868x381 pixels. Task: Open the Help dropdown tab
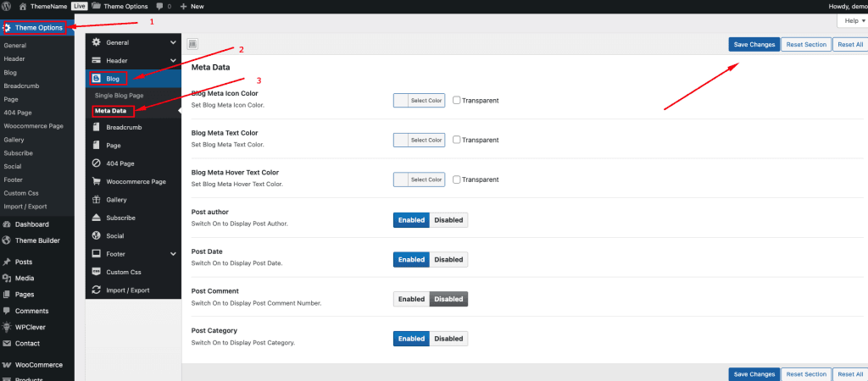[x=854, y=20]
